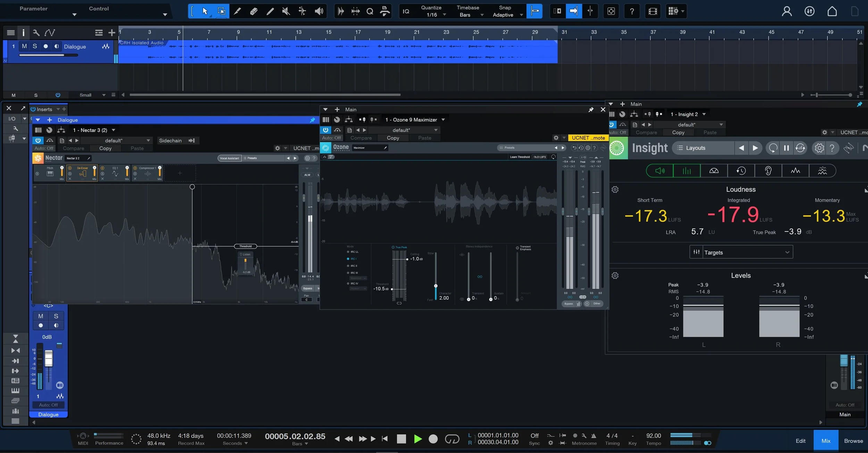Viewport: 868px width, 453px height.
Task: Open the Browse panel
Action: pyautogui.click(x=853, y=441)
